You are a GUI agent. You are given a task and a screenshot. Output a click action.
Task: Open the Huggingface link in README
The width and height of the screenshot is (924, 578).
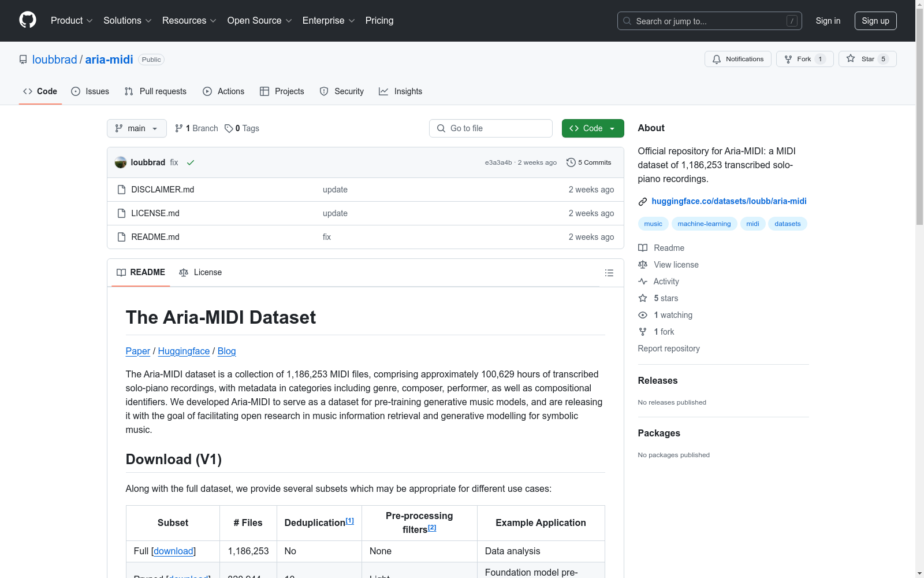click(x=184, y=351)
